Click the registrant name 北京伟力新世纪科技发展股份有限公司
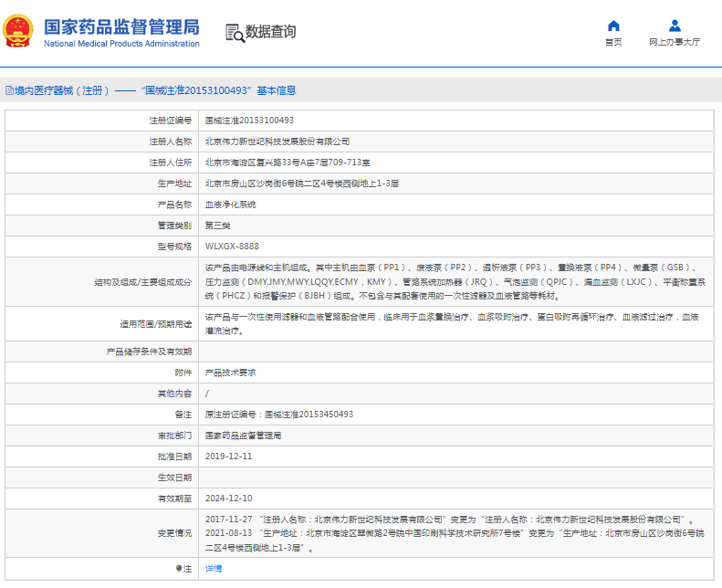 (x=277, y=142)
